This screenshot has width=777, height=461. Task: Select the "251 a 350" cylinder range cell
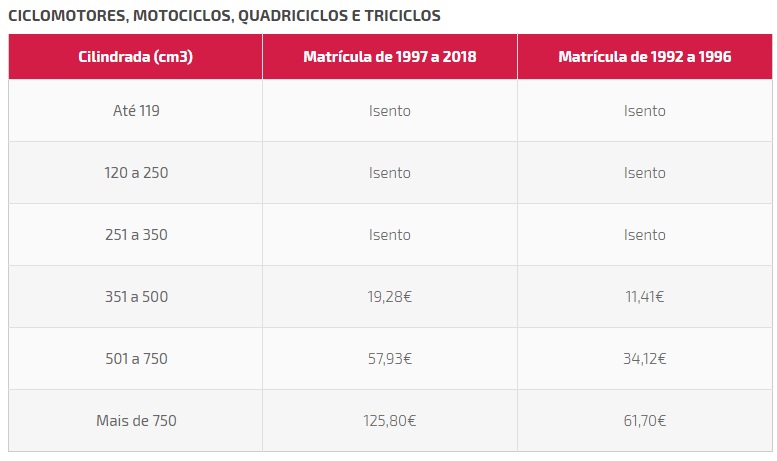[x=136, y=235]
